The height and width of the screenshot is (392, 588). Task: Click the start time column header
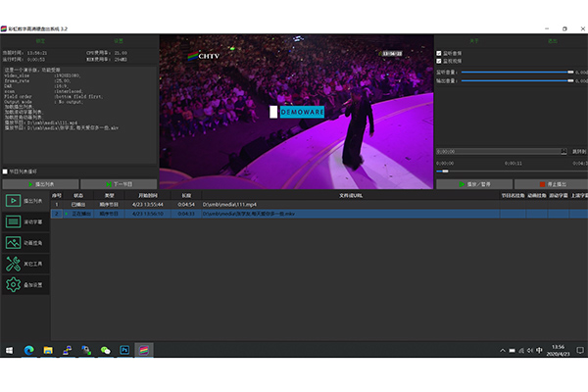(148, 195)
